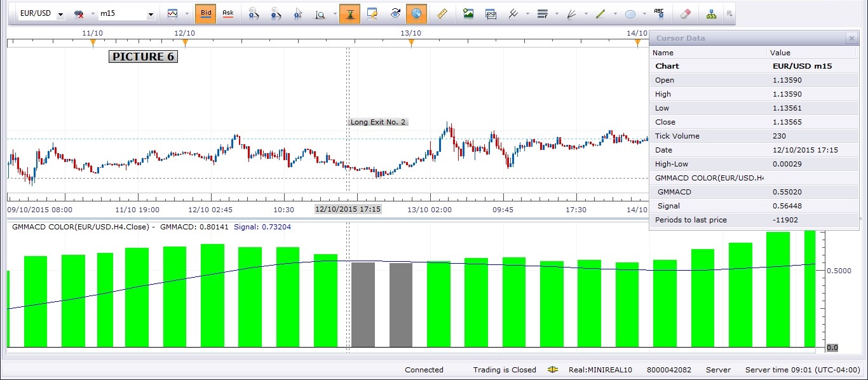Image resolution: width=868 pixels, height=380 pixels.
Task: Toggle the Ask price button
Action: click(x=228, y=13)
